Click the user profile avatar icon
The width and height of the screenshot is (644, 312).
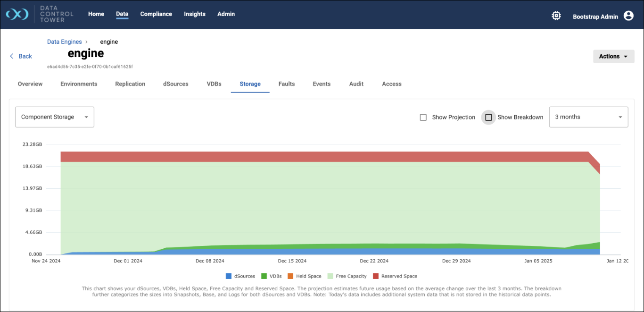click(x=628, y=16)
